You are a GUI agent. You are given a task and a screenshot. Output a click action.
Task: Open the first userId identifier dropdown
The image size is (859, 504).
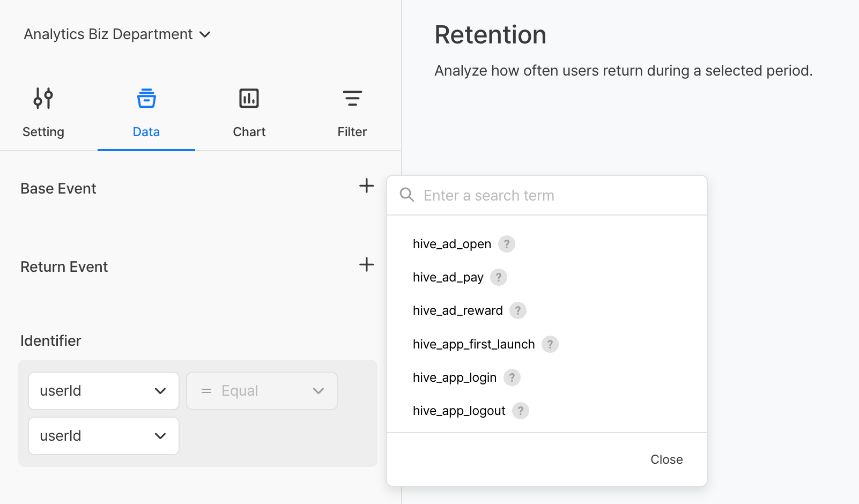[103, 391]
